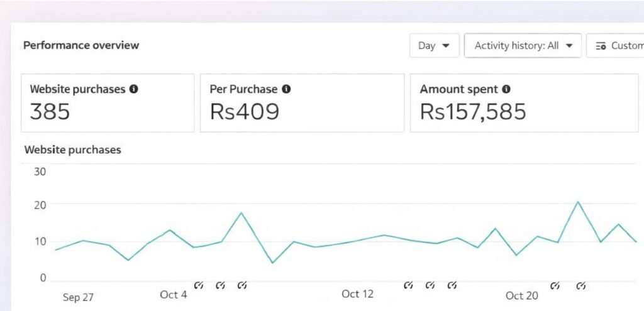Open the Day breakdown dropdown
Viewport: 644px width, 311px height.
[434, 46]
